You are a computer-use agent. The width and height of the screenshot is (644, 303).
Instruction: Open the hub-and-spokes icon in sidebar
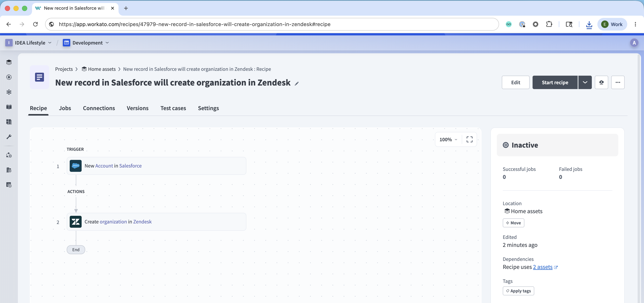click(x=9, y=92)
